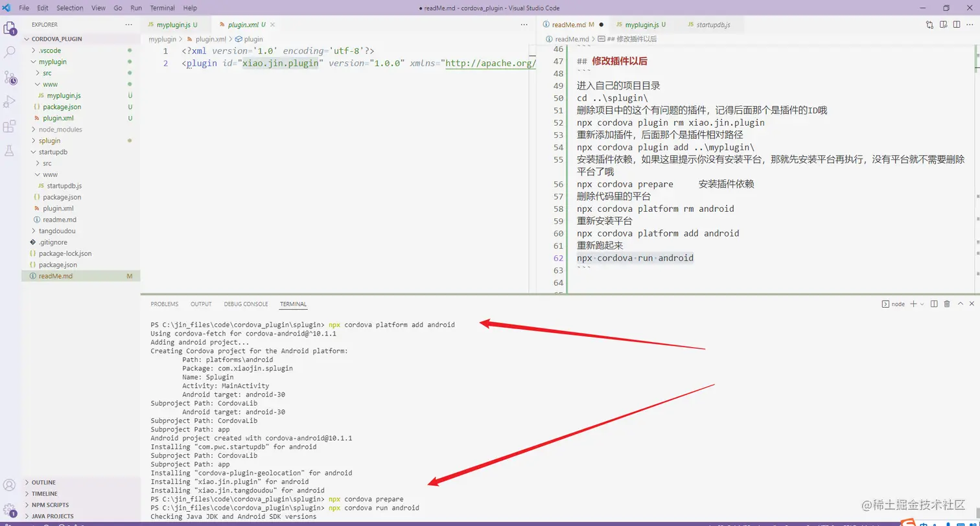Click plugin.xml breadcrumb in left editor
The width and height of the screenshot is (980, 526).
(206, 39)
